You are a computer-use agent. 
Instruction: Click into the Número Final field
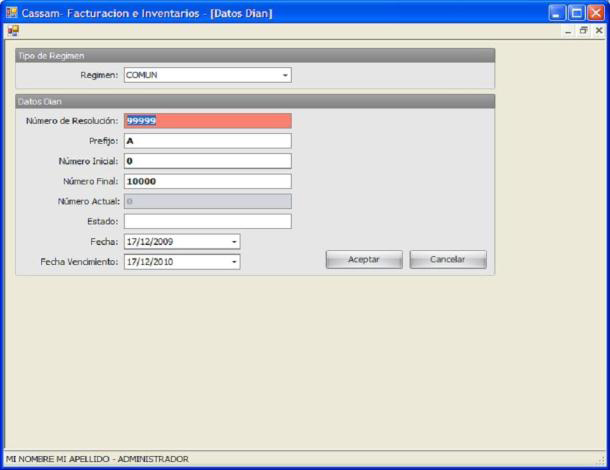(x=207, y=181)
